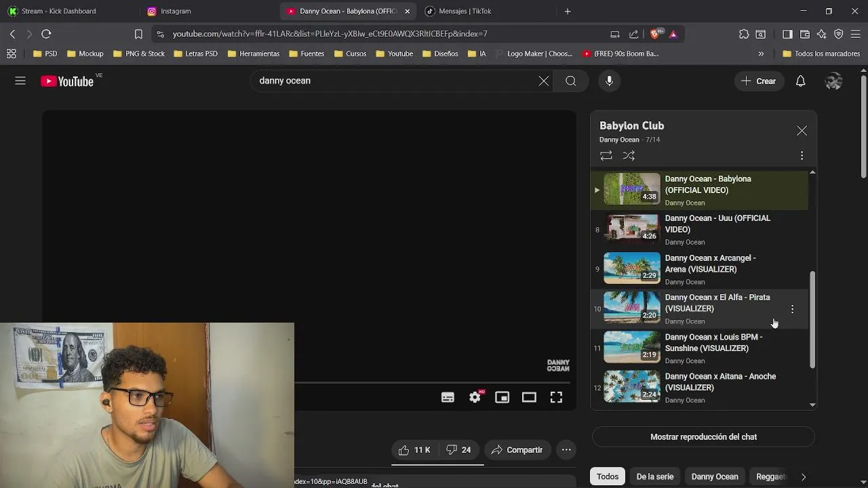This screenshot has width=868, height=488.
Task: Select the De la serie chip
Action: [x=654, y=476]
